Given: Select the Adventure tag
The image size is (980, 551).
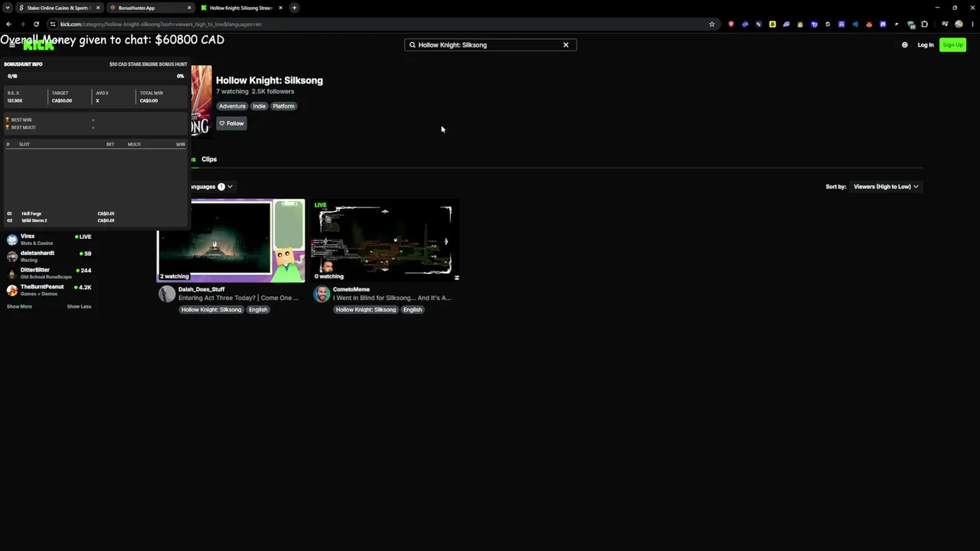Looking at the screenshot, I should tap(232, 106).
